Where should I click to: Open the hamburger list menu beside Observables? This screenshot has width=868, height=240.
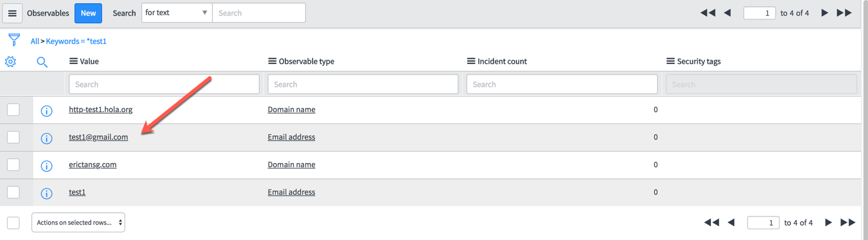click(x=12, y=13)
